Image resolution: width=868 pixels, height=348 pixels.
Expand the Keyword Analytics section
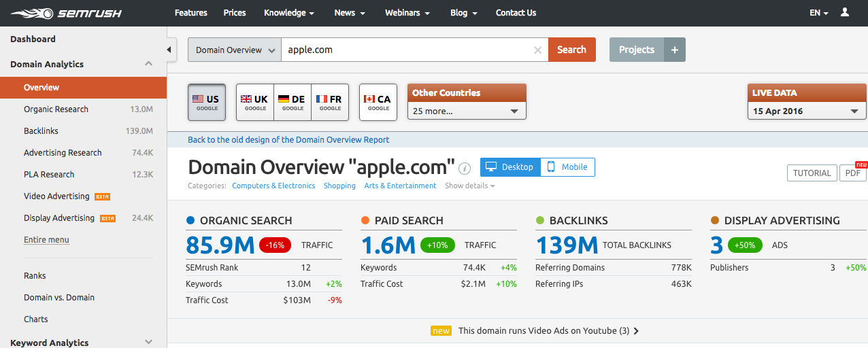click(148, 343)
